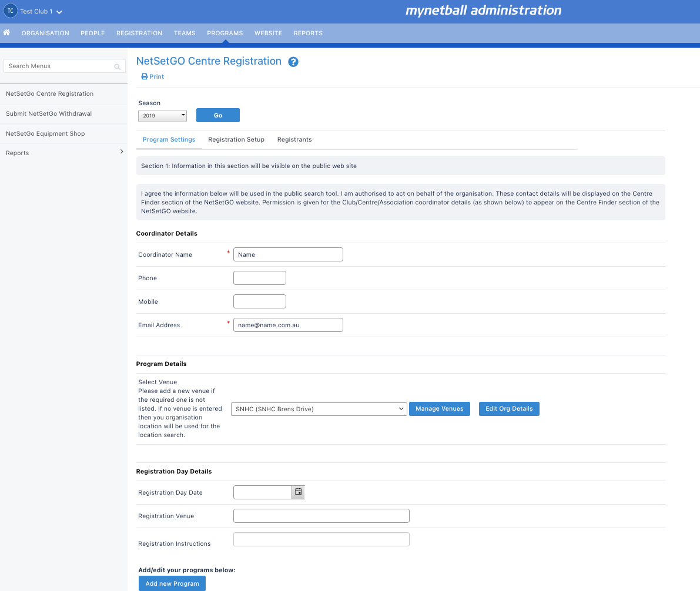Screen dimensions: 700x591
Task: Switch to the Registrants tab
Action: (x=294, y=140)
